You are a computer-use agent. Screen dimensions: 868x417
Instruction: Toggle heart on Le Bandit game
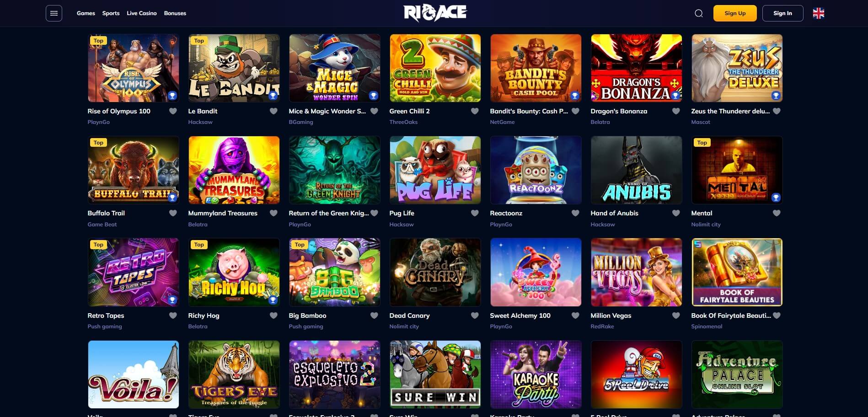coord(273,111)
